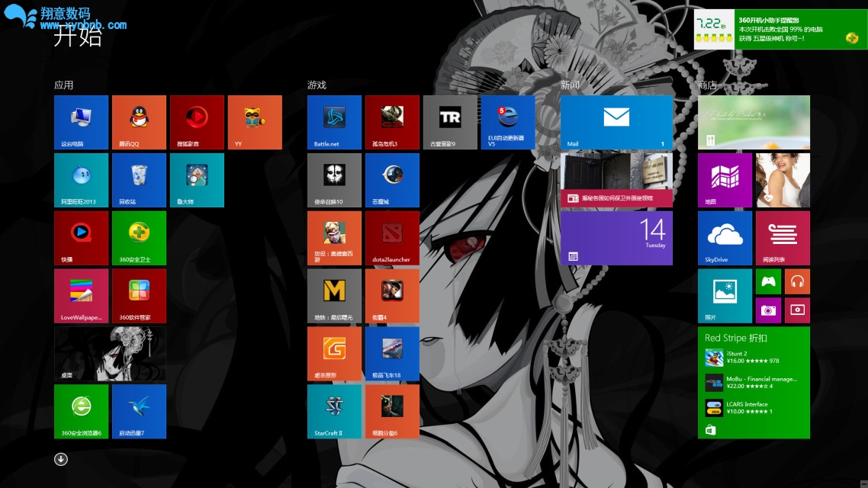The image size is (868, 488).
Task: Open the Mail live tile
Action: (x=617, y=122)
